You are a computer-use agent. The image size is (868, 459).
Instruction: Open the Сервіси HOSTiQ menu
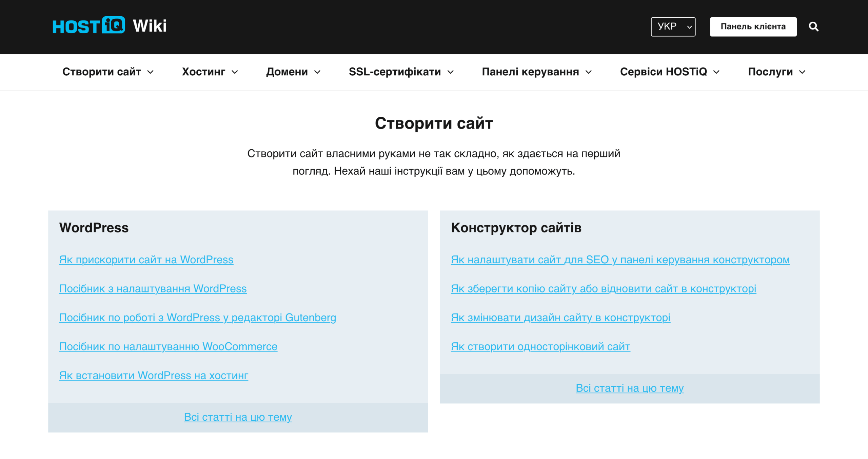pos(670,72)
